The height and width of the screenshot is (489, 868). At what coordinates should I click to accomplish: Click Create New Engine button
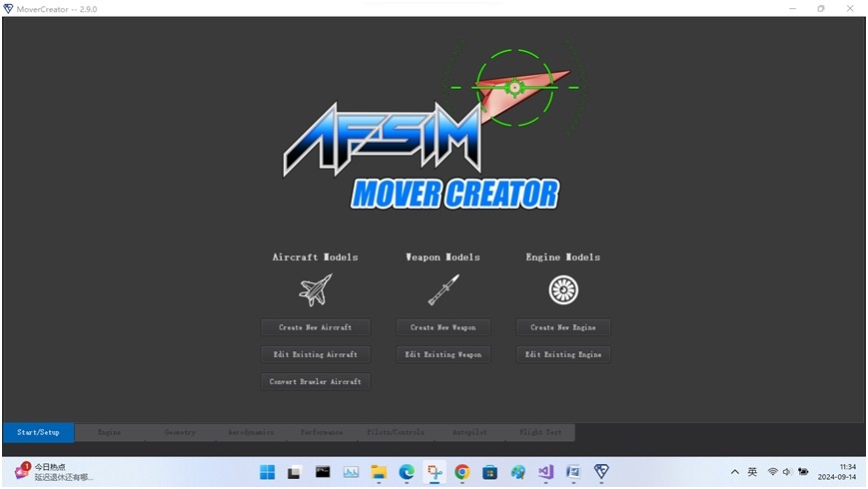coord(563,327)
